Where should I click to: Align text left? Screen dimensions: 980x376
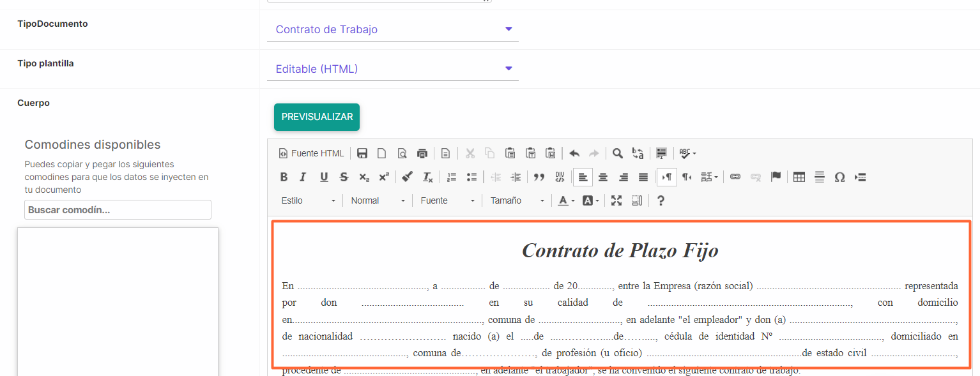click(x=583, y=177)
